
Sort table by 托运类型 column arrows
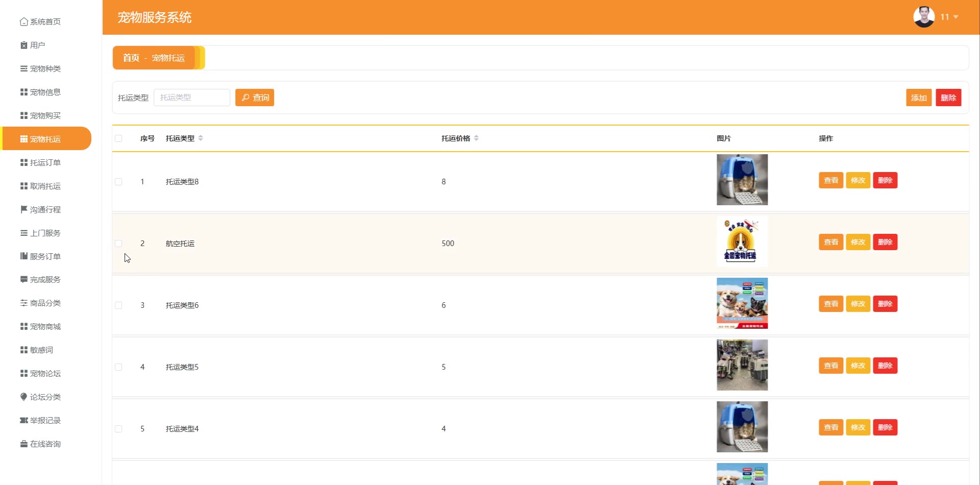pos(201,138)
